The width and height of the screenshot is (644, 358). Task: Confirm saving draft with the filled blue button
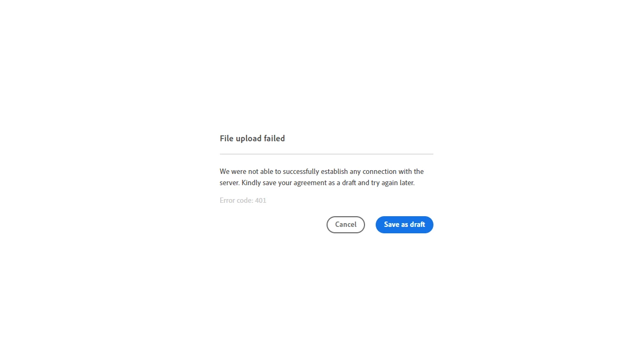click(404, 225)
